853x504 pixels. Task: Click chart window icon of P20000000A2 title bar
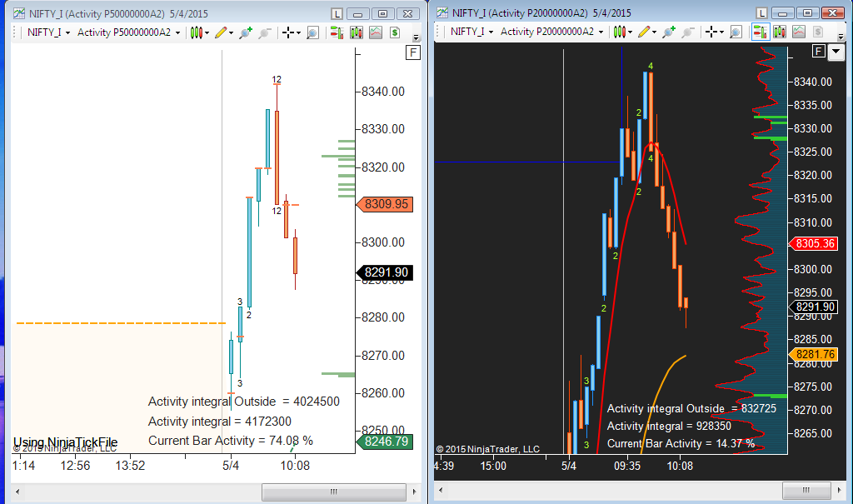(x=442, y=12)
